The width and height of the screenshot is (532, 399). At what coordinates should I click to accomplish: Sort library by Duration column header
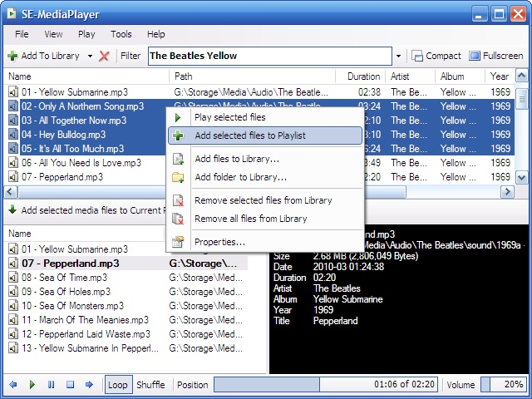pos(363,76)
